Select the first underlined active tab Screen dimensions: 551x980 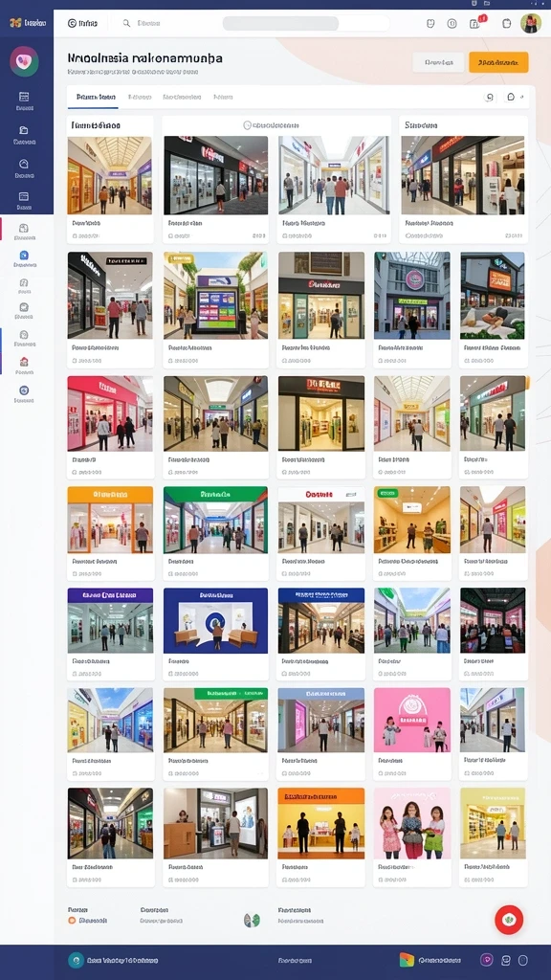97,98
